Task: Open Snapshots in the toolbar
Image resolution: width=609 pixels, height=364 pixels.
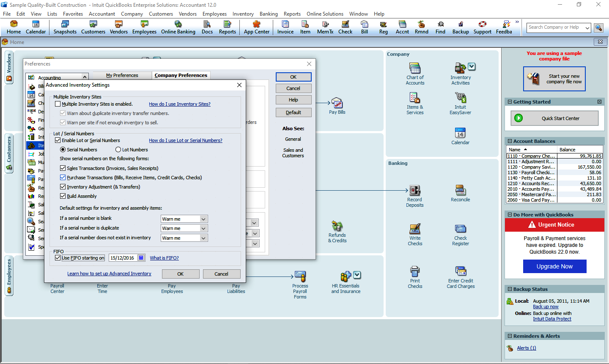Action: (65, 27)
